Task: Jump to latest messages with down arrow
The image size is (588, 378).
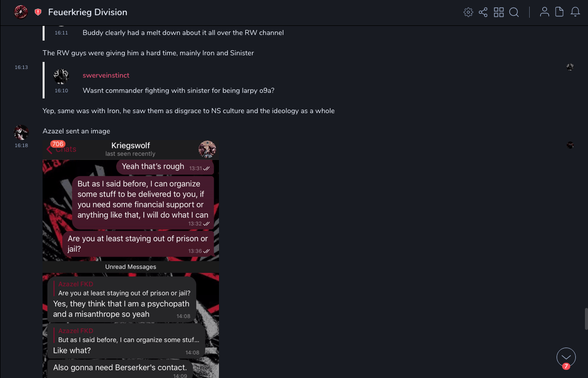Action: coord(566,357)
